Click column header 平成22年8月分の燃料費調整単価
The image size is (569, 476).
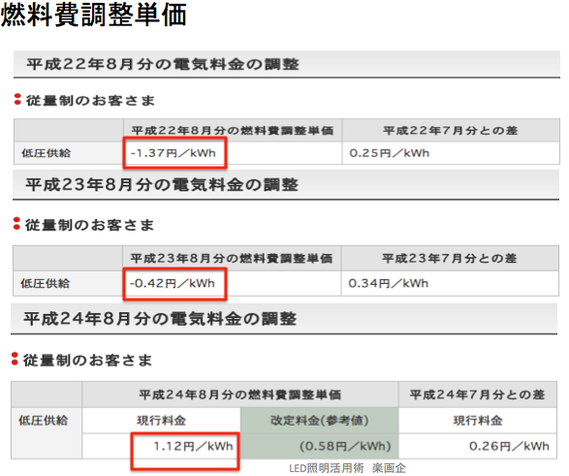[x=232, y=130]
